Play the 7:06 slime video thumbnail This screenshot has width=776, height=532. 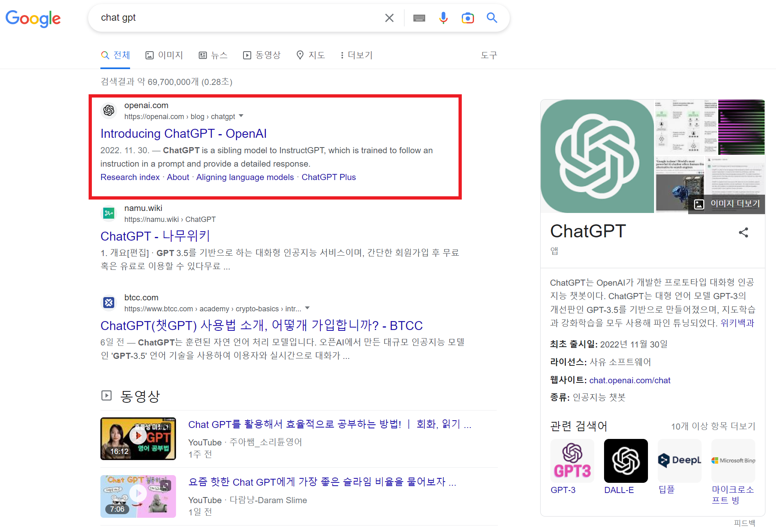[x=138, y=496]
